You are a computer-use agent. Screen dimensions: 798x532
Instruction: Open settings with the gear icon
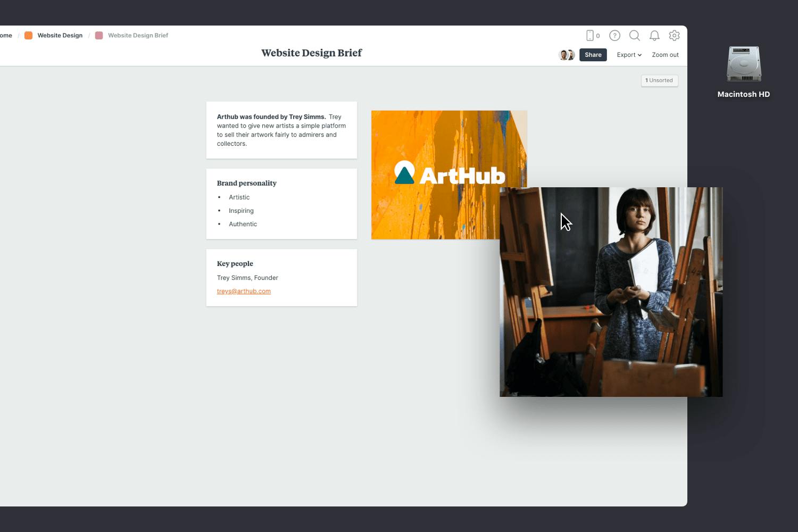(674, 35)
